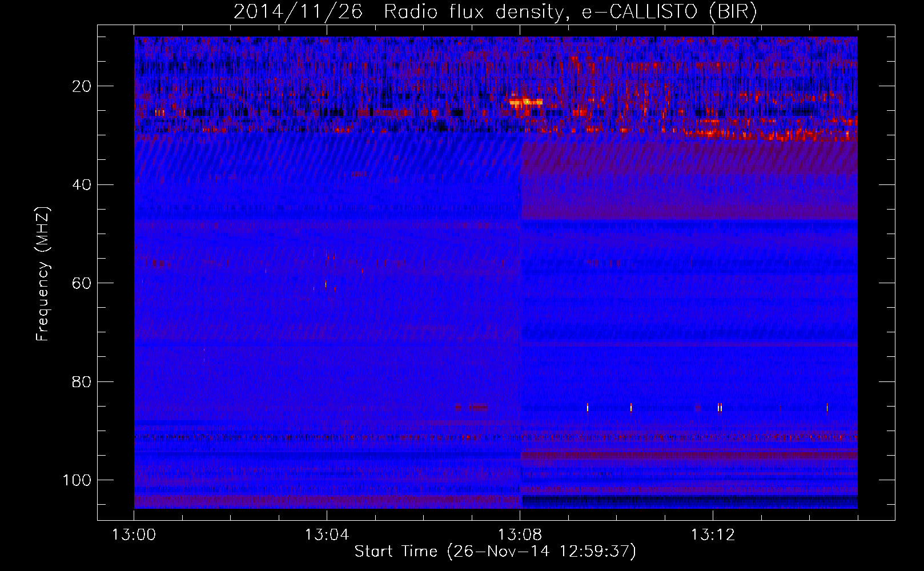Image resolution: width=924 pixels, height=571 pixels.
Task: Click the 80 frequency tick label
Action: coord(82,381)
